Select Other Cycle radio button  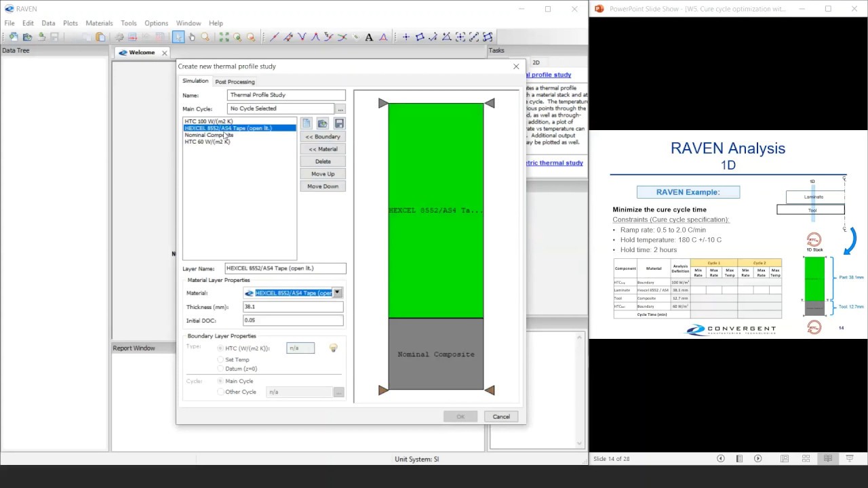pos(220,392)
